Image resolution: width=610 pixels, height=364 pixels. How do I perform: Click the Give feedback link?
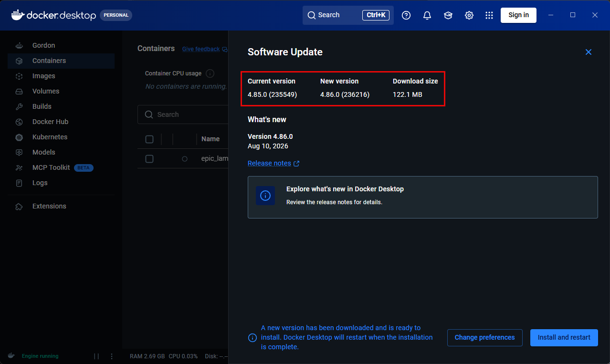pos(201,49)
